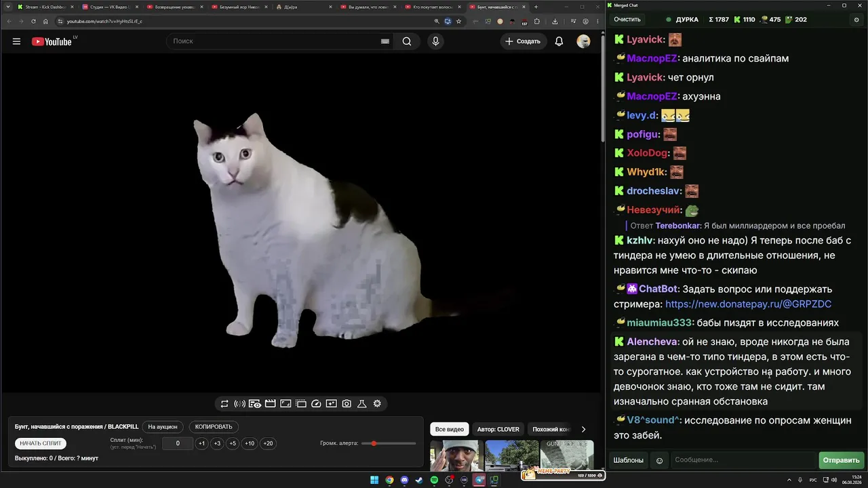Switch to the Возвращение tab

[174, 7]
